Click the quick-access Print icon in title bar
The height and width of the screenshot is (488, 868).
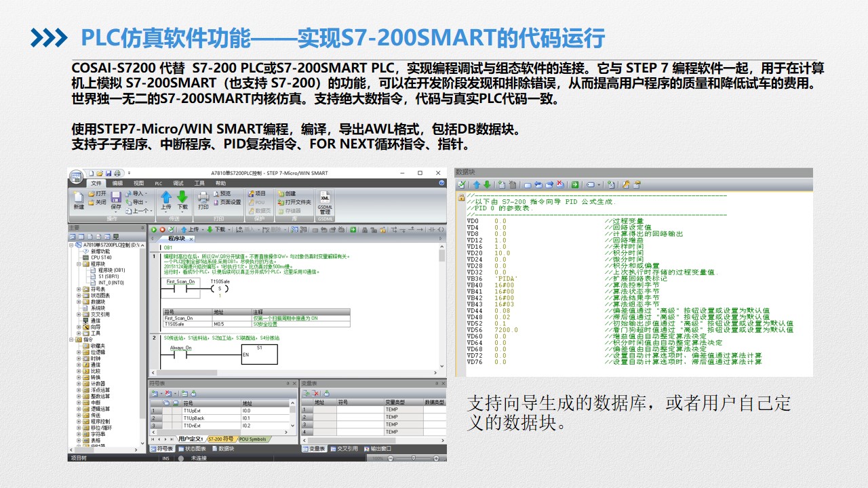click(117, 174)
